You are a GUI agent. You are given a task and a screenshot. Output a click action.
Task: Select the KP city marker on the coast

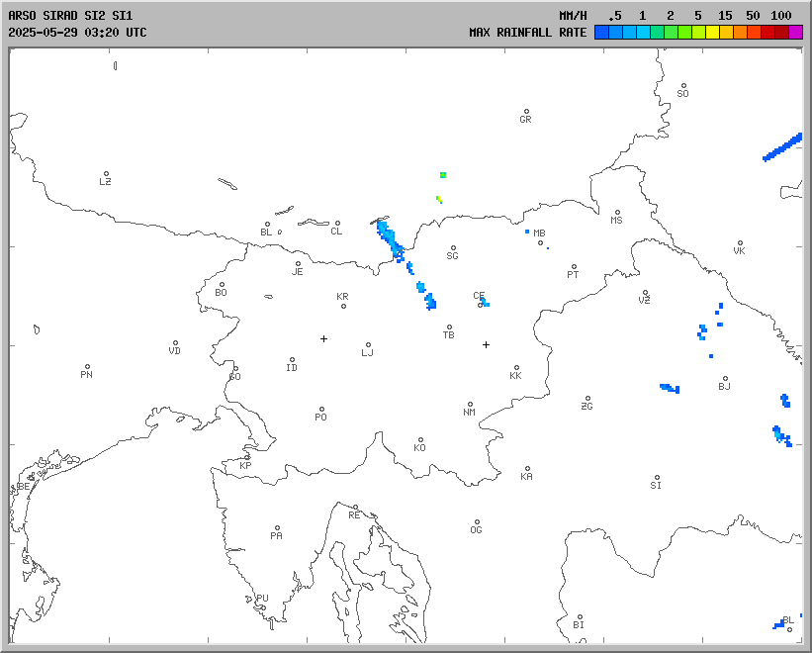click(247, 457)
